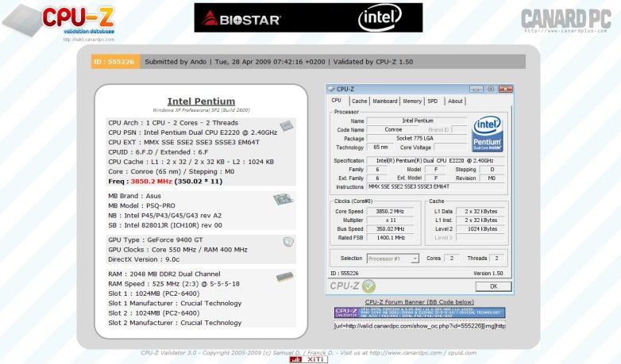Click the Core Speed value 3850.2 MHz
This screenshot has width=621, height=364.
point(390,211)
